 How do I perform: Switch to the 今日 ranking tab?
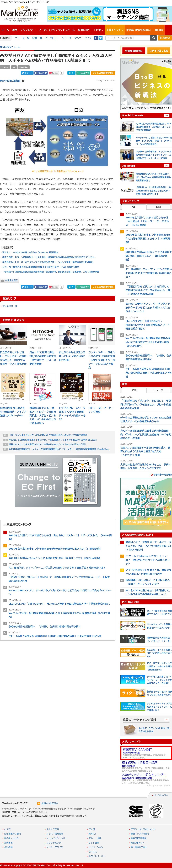[134, 207]
